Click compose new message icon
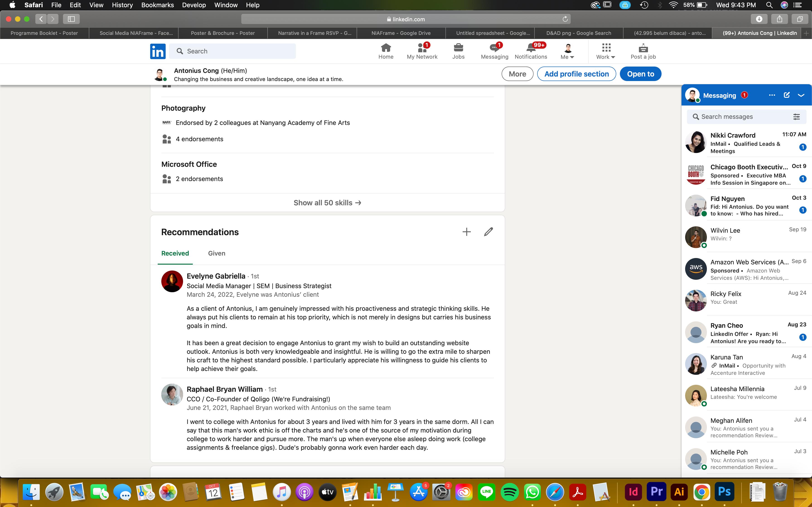Image resolution: width=812 pixels, height=507 pixels. [x=786, y=95]
